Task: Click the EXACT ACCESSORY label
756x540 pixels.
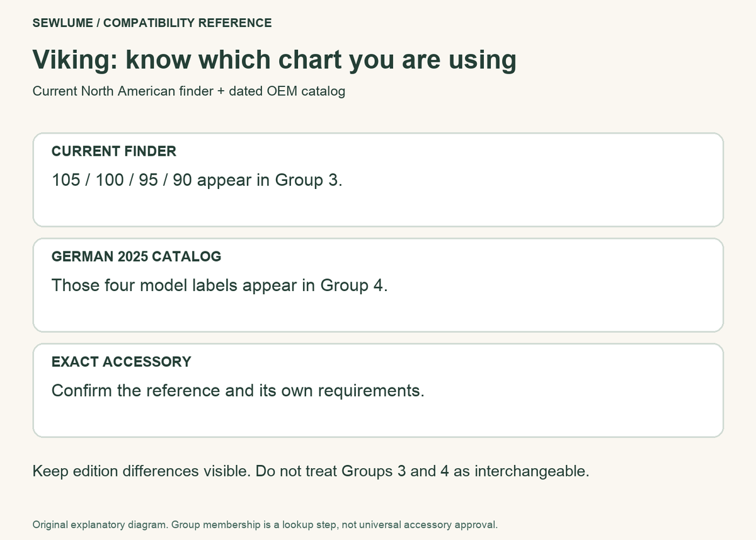Action: tap(122, 362)
